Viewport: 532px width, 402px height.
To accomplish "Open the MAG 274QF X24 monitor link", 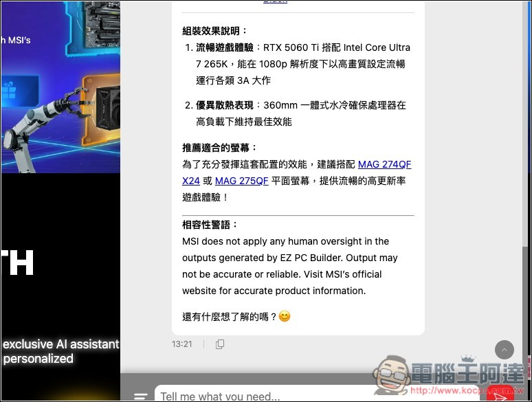I will [384, 164].
